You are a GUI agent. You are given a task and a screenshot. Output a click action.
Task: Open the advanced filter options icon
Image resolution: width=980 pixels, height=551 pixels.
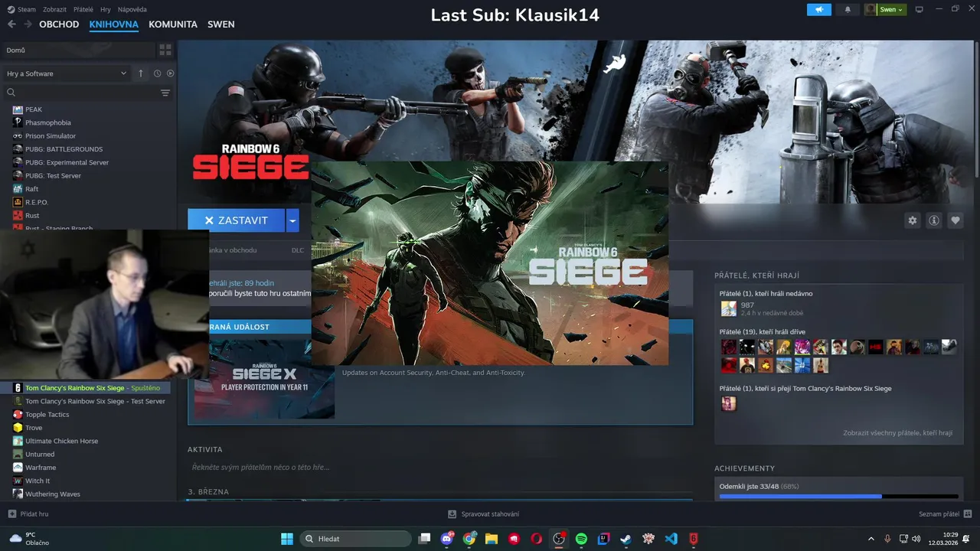(x=165, y=93)
